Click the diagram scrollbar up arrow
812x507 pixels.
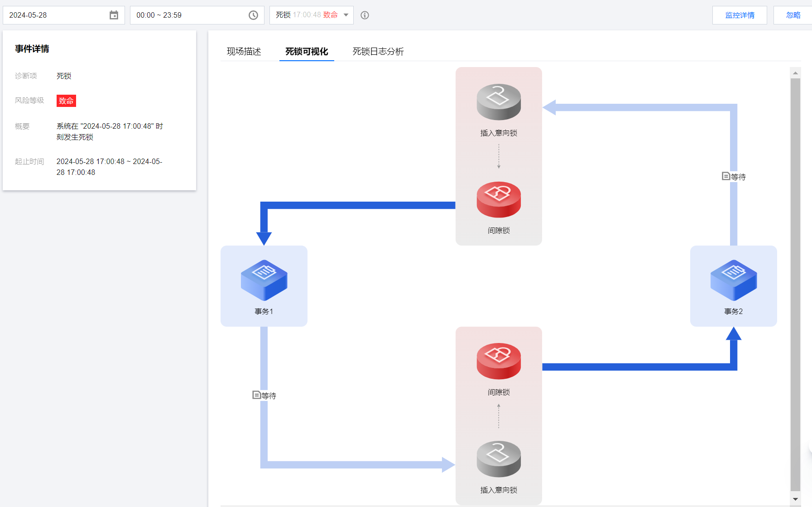[x=795, y=73]
